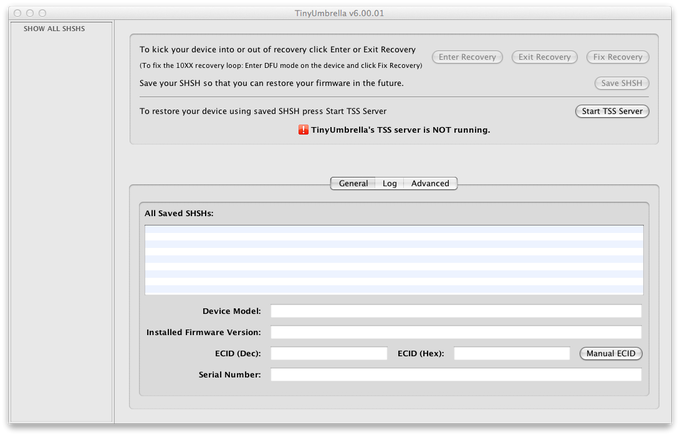The image size is (680, 436).
Task: Select SHOW ALL SHSHS in sidebar
Action: click(54, 29)
